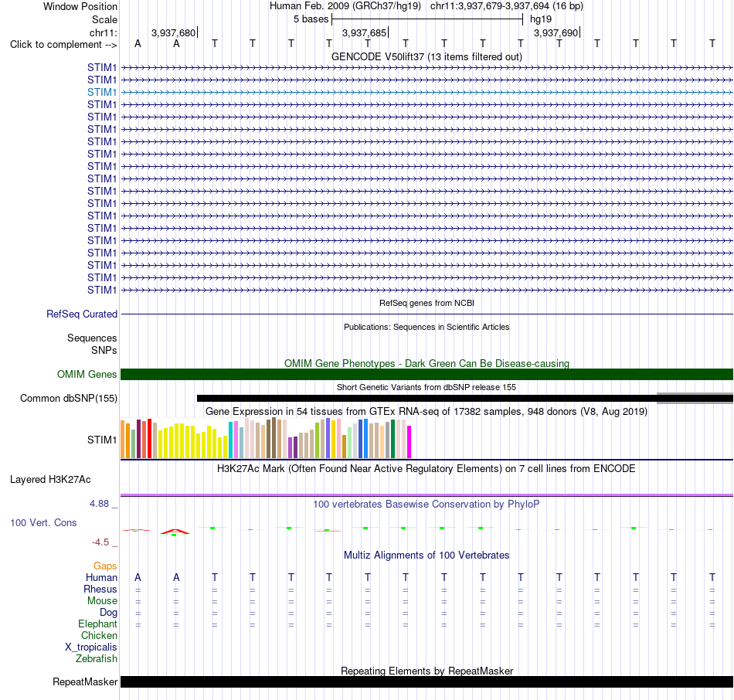734x700 pixels.
Task: Select the Dog alignment row label
Action: 108,613
